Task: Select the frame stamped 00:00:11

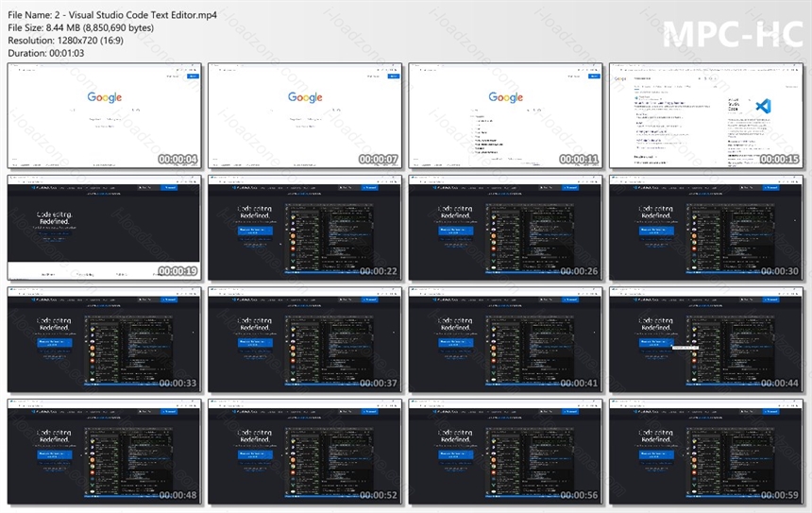Action: [505, 116]
